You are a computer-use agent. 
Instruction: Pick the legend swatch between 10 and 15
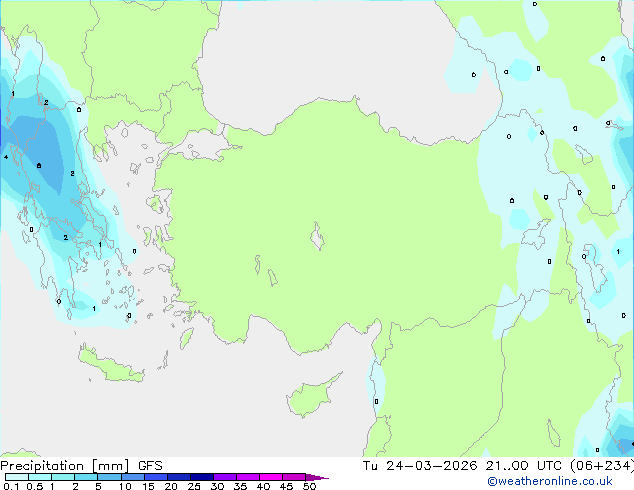(x=132, y=477)
